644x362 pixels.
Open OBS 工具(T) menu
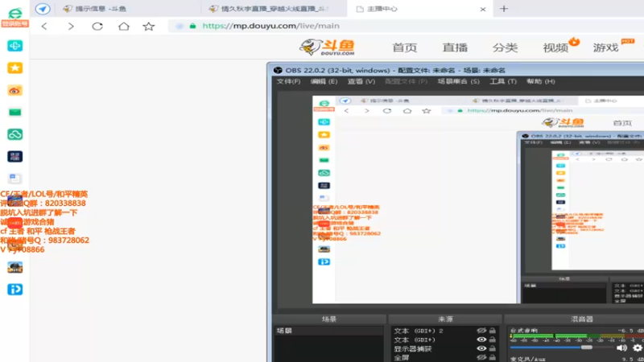pyautogui.click(x=502, y=81)
